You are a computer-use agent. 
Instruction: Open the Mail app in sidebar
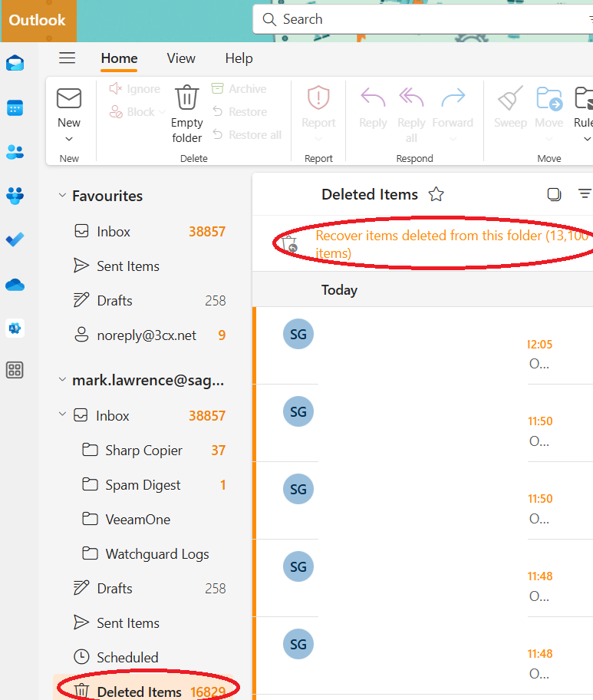click(15, 63)
